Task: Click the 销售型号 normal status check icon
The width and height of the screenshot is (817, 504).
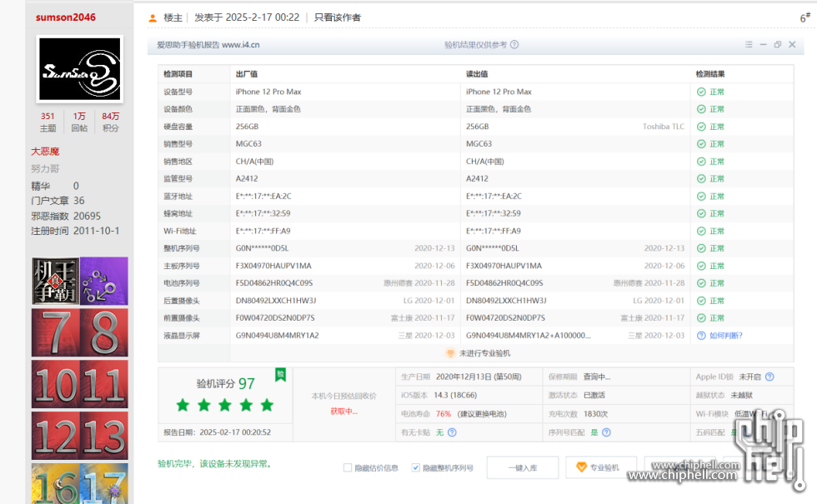Action: tap(701, 143)
